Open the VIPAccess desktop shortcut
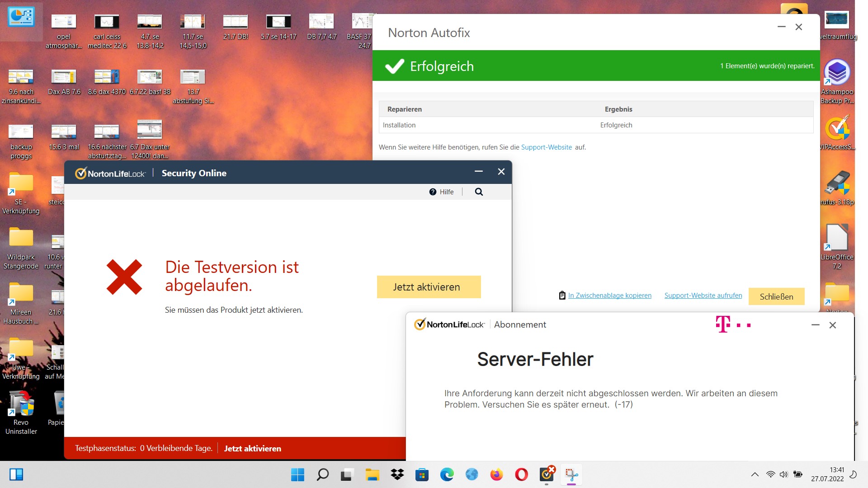 [837, 133]
